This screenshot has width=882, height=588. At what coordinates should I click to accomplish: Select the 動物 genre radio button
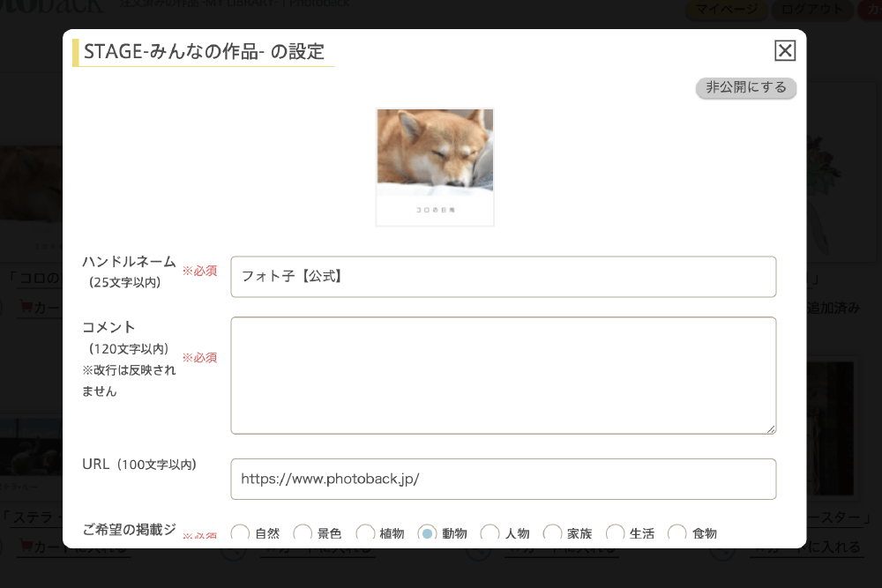pos(428,533)
